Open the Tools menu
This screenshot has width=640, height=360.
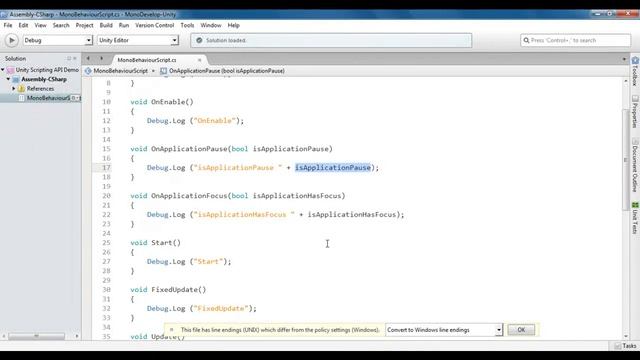pyautogui.click(x=187, y=25)
